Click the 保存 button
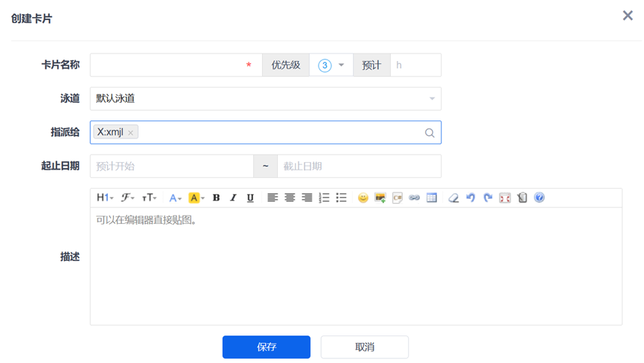This screenshot has height=363, width=644. coord(266,347)
